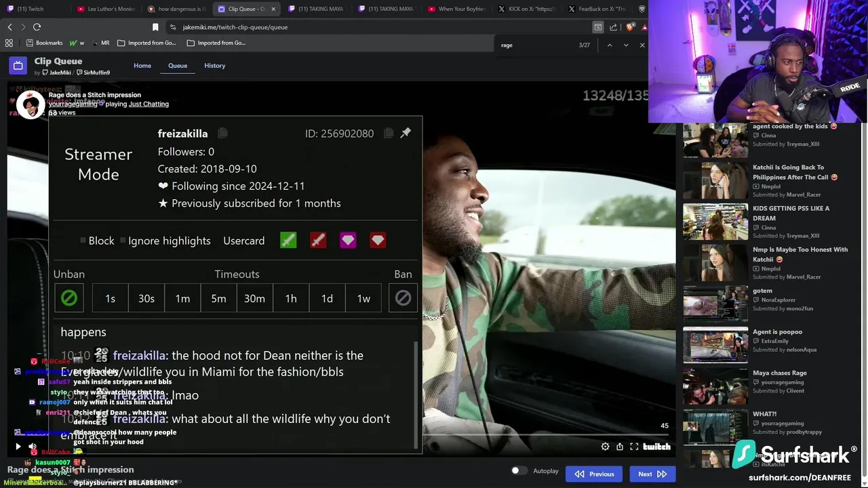Viewport: 868px width, 488px height.
Task: Copy the user ID 256902080 via its copy icon
Action: point(388,134)
